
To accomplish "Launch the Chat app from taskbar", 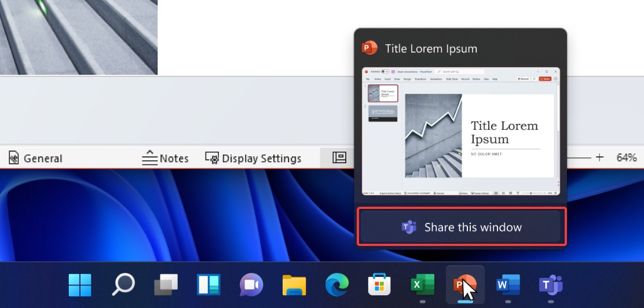I will click(251, 285).
